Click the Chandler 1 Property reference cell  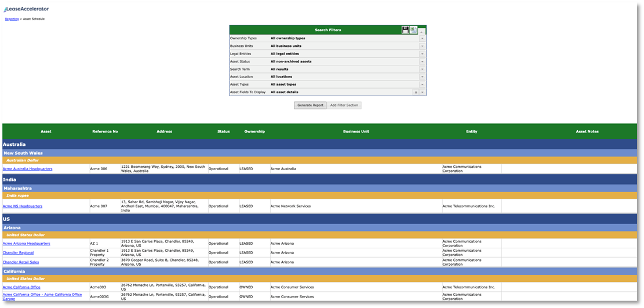coord(105,252)
